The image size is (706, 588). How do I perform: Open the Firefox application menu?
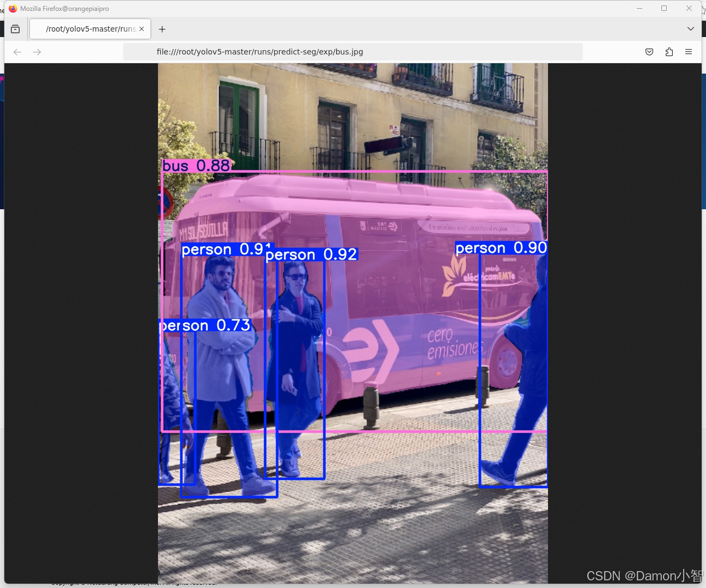click(689, 52)
